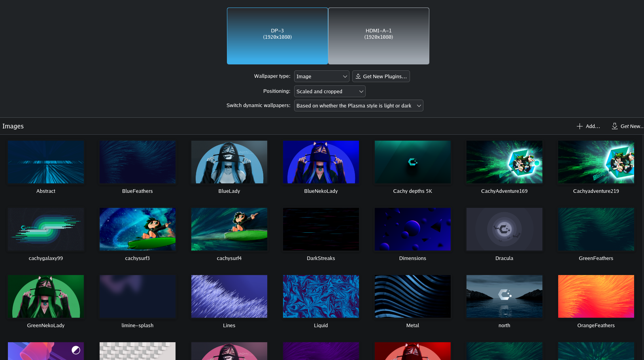Choose the Liquid wallpaper thumbnail
This screenshot has width=644, height=360.
click(x=321, y=296)
